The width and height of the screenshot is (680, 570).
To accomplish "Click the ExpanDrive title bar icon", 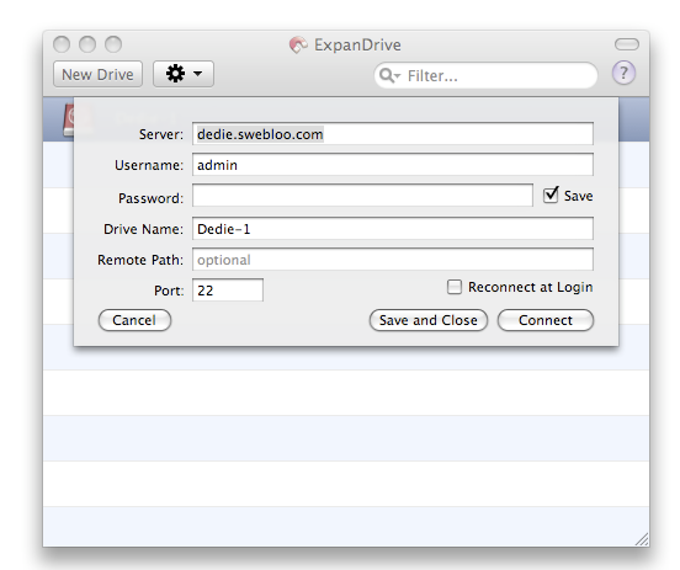I will 298,44.
